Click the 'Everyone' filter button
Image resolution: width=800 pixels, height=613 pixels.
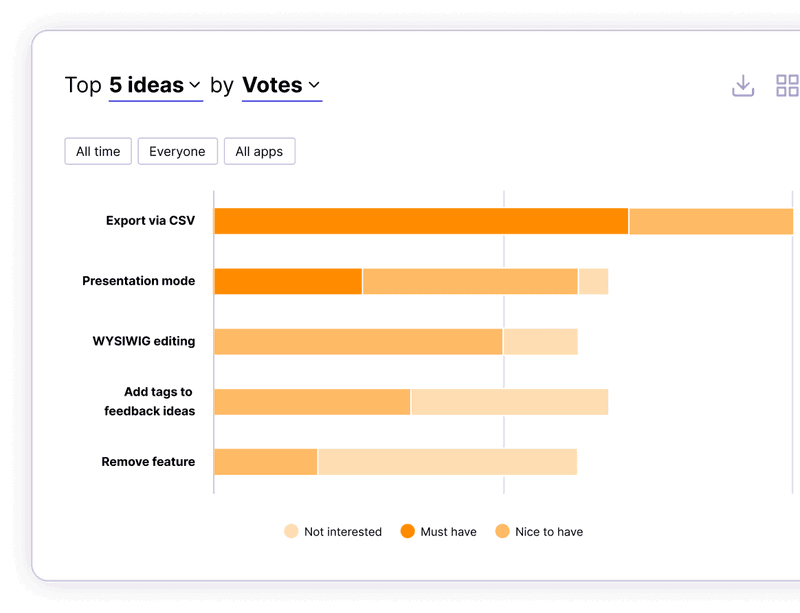coord(177,152)
